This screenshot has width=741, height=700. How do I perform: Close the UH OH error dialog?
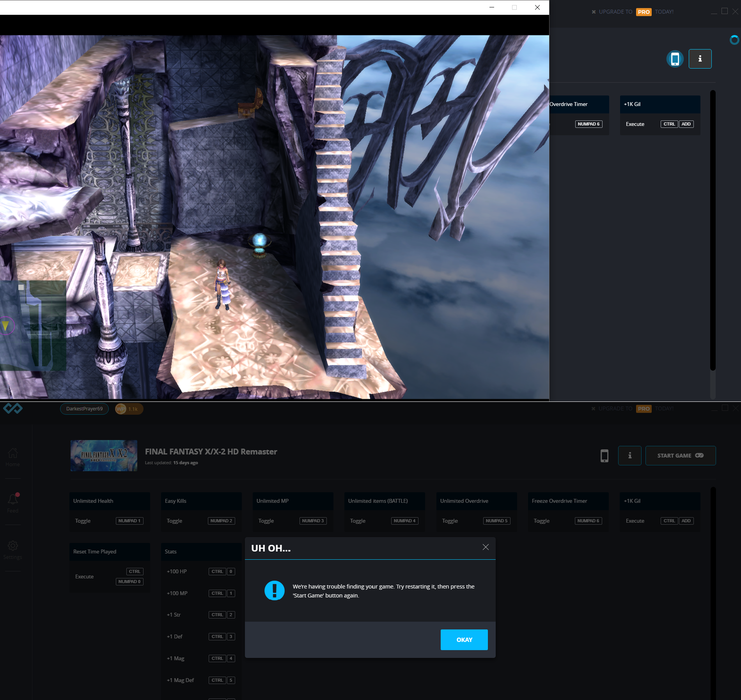pos(486,547)
